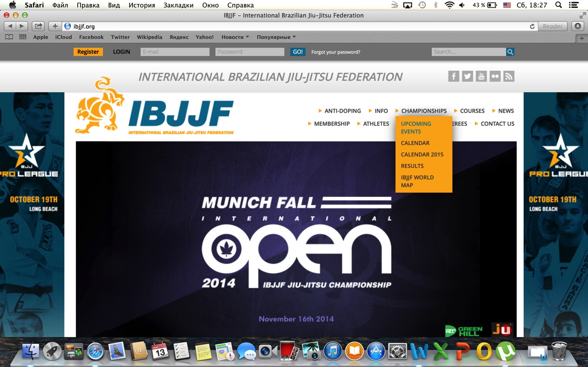Open Finder in the Dock

(30, 352)
